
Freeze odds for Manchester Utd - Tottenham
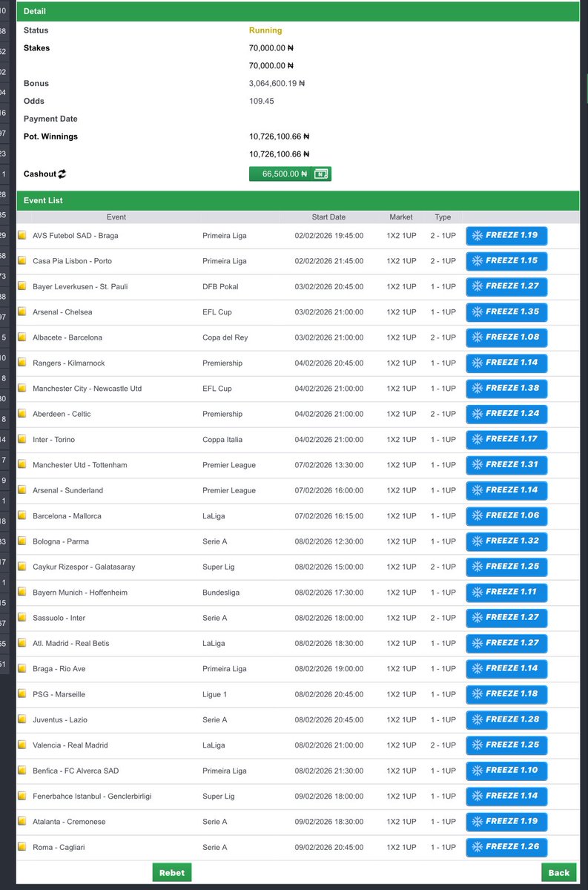[x=506, y=465]
